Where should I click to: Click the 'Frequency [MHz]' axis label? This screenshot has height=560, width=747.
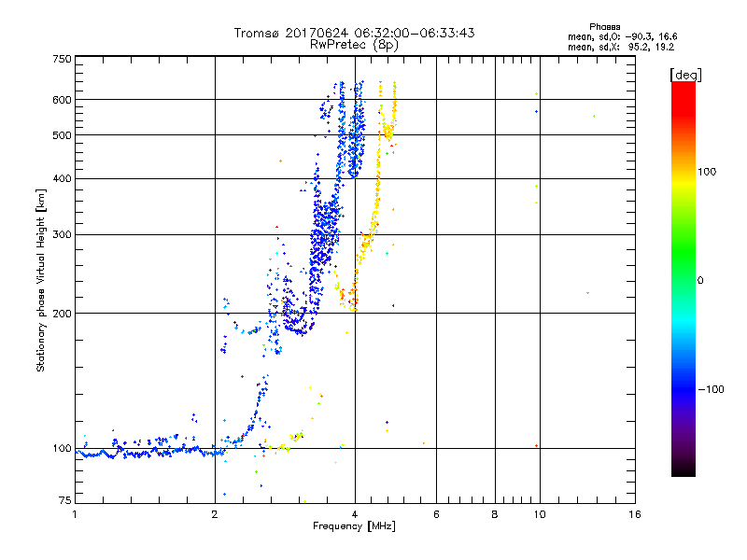coord(354,526)
